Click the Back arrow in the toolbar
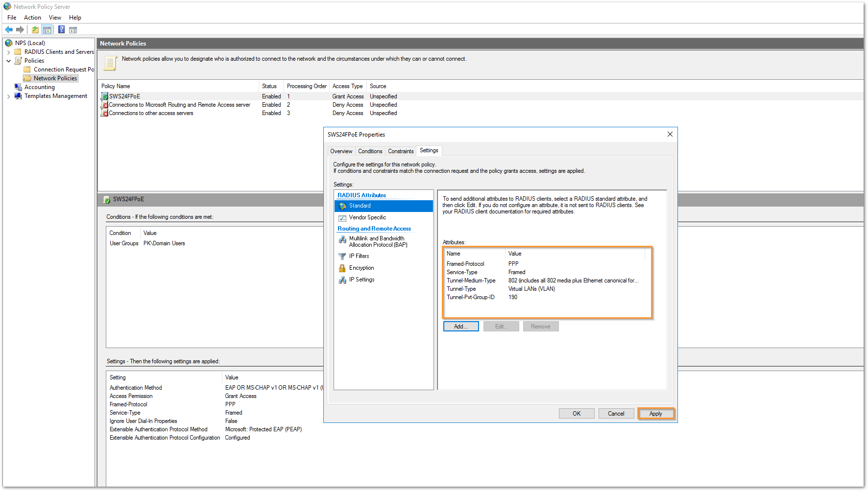This screenshot has width=868, height=491. click(x=9, y=30)
